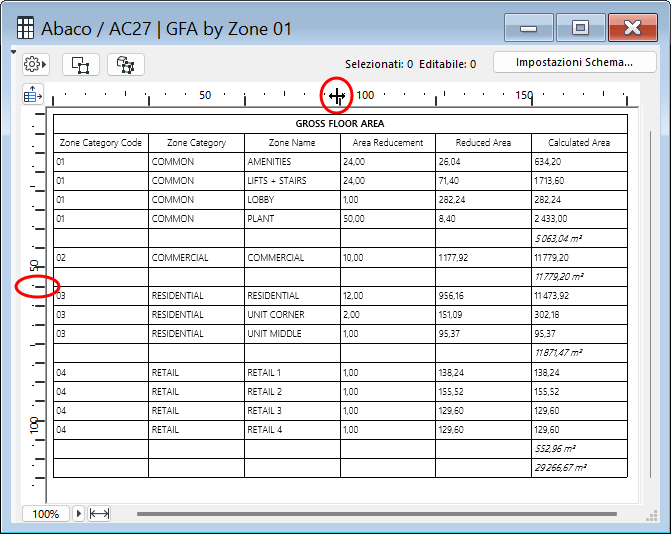Select the Calculated Area column header
Screen dimensions: 671x534
pyautogui.click(x=579, y=143)
